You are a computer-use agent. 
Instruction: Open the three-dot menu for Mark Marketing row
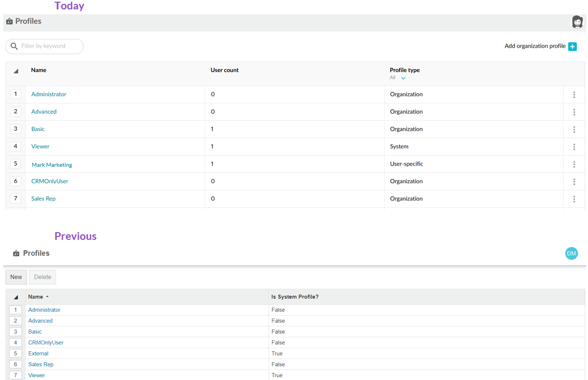point(574,164)
